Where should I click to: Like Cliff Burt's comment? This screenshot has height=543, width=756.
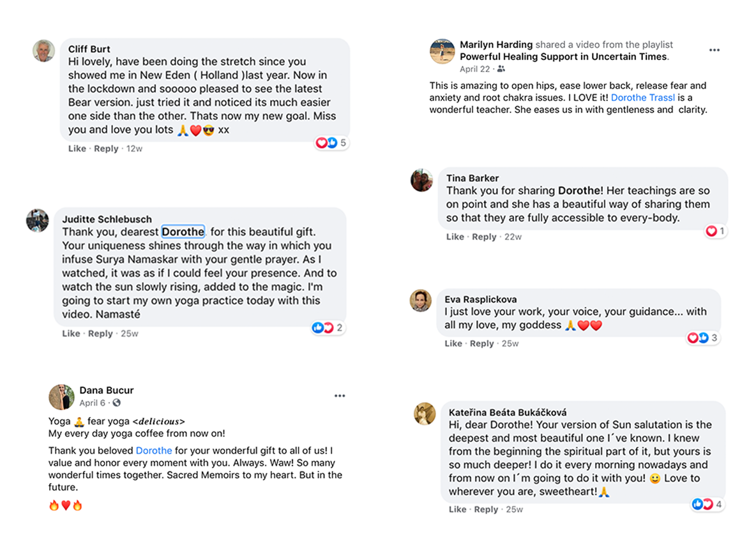77,149
